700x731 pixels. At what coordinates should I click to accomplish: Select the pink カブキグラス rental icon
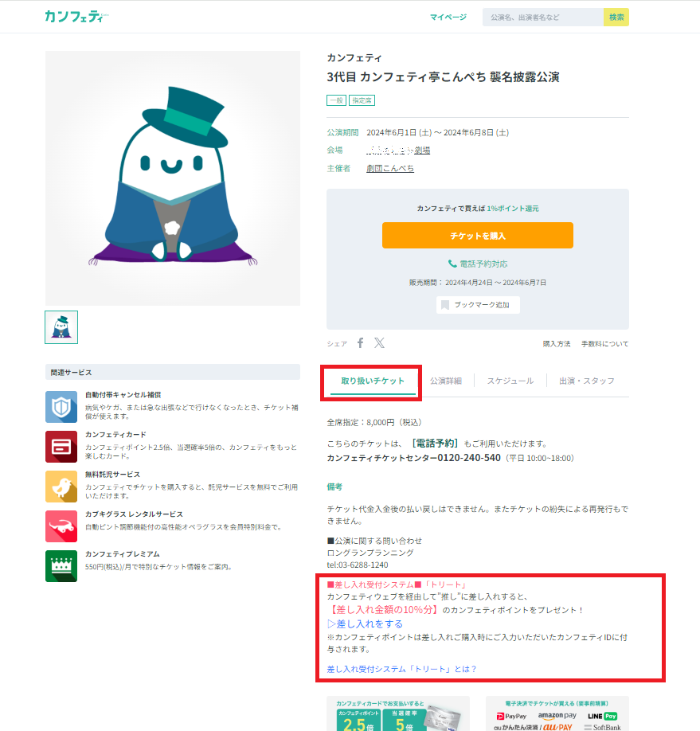pyautogui.click(x=61, y=526)
